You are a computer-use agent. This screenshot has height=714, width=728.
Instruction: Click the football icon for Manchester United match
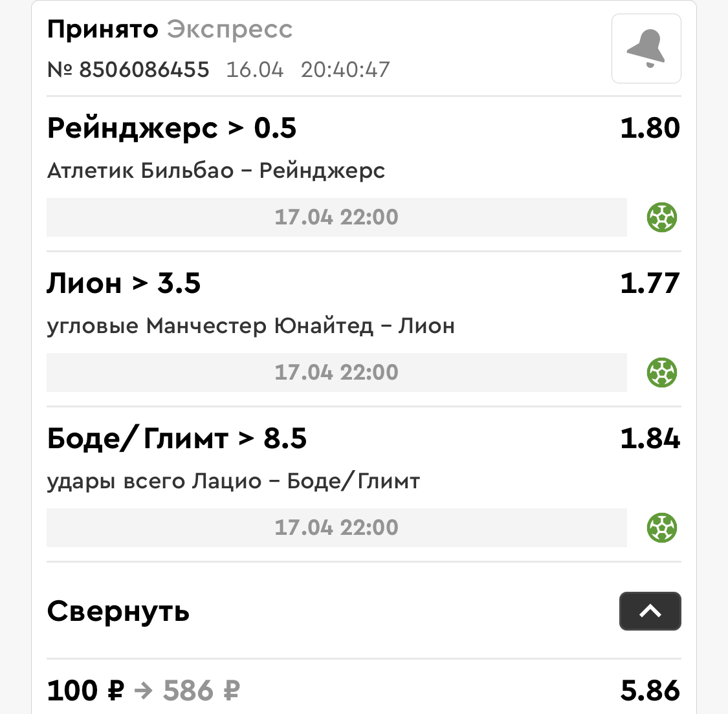point(661,373)
